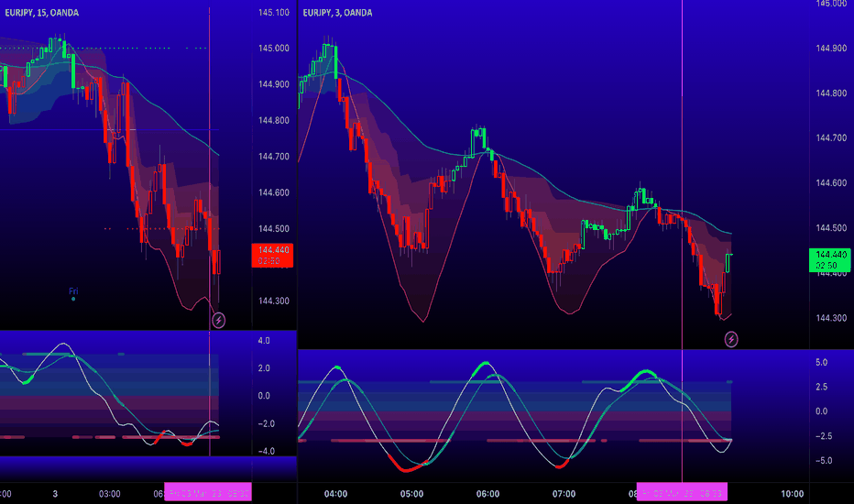Click the 4.0 level on the left oscillator scale
This screenshot has height=504, width=854.
(264, 341)
